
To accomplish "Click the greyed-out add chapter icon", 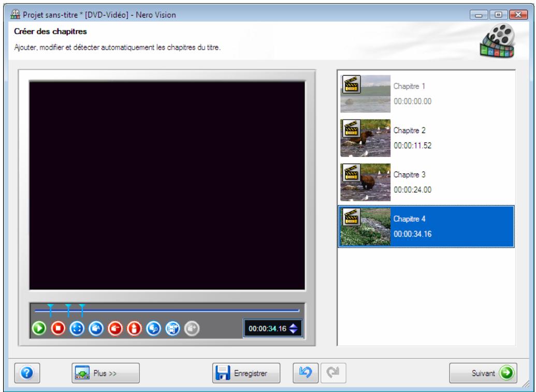I will 192,328.
